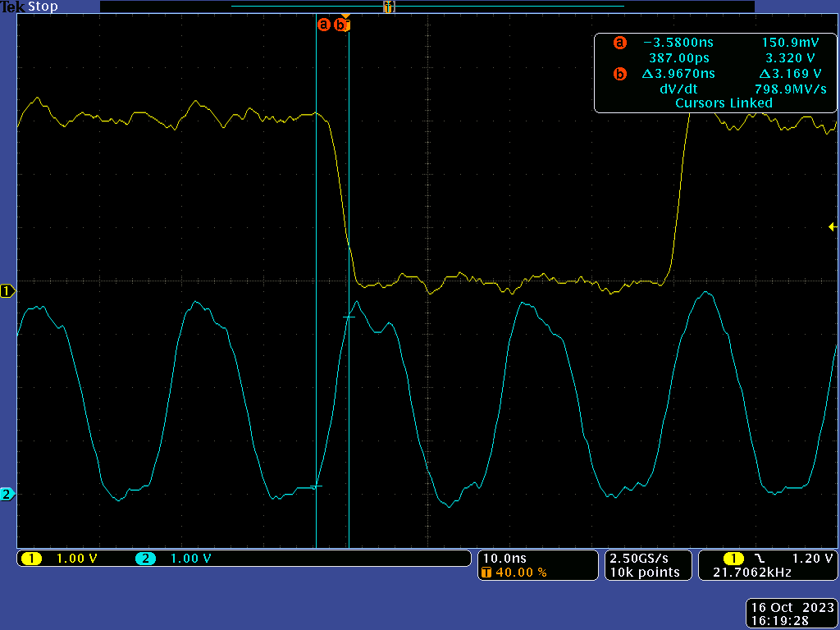Click channel 2 scale 1.00 V
840x630 pixels.
pyautogui.click(x=190, y=559)
